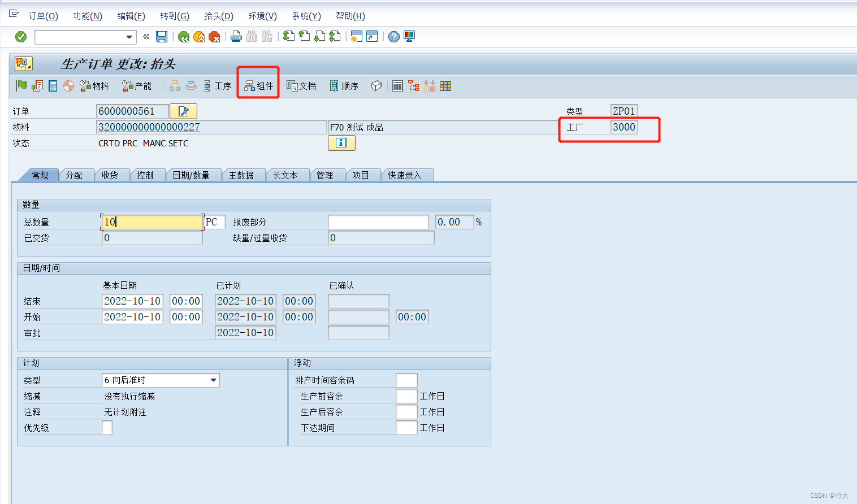The height and width of the screenshot is (504, 857).
Task: Click the green confirm checkmark icon
Action: click(21, 36)
